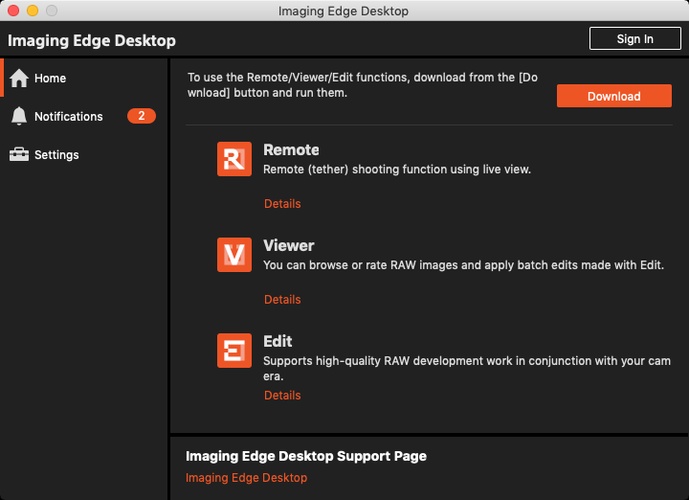689x500 pixels.
Task: Open Details link under Remote
Action: pos(282,203)
